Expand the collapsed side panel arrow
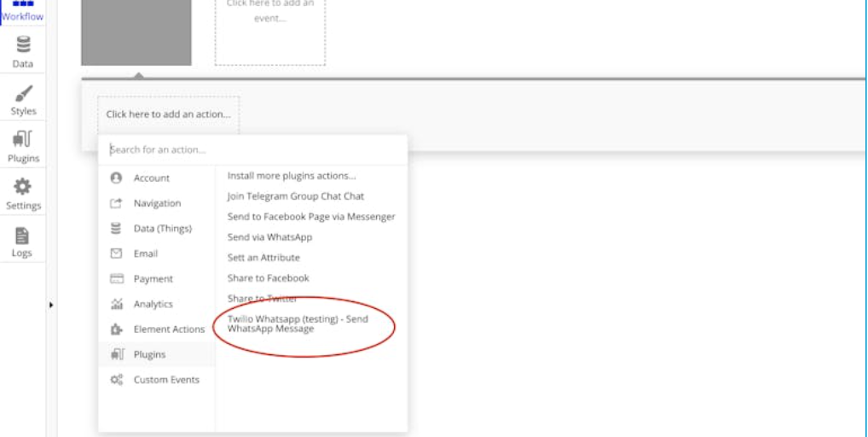The width and height of the screenshot is (868, 437). [x=51, y=305]
